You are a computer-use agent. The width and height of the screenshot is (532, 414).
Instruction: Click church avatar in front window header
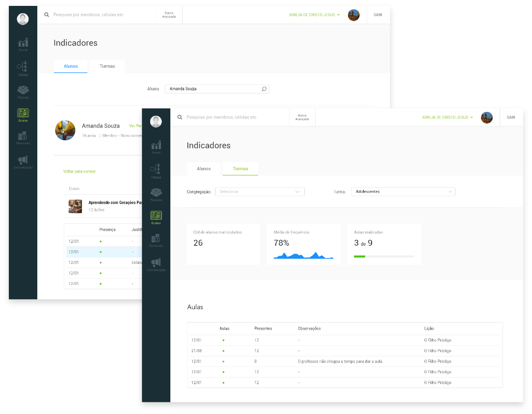[x=486, y=117]
